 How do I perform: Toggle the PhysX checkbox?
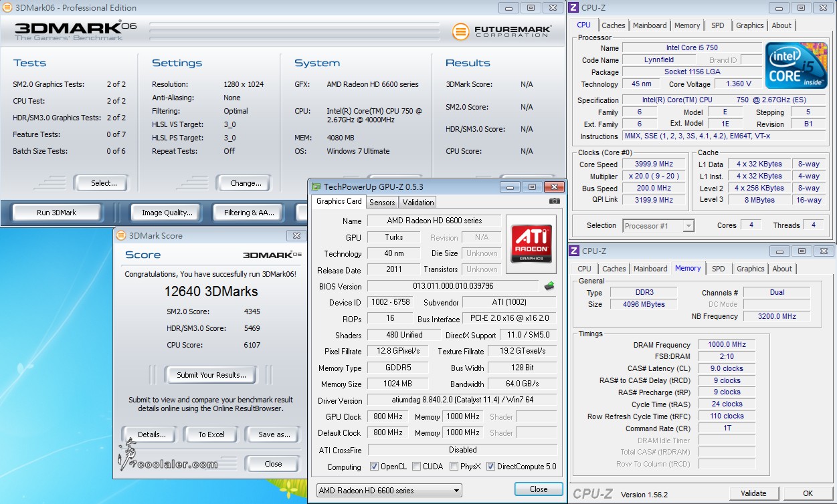click(x=454, y=467)
